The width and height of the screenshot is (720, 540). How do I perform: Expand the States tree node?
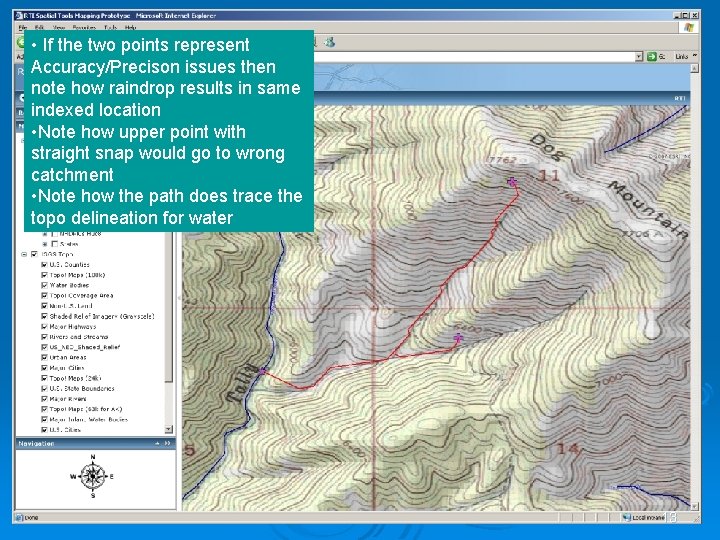click(45, 244)
